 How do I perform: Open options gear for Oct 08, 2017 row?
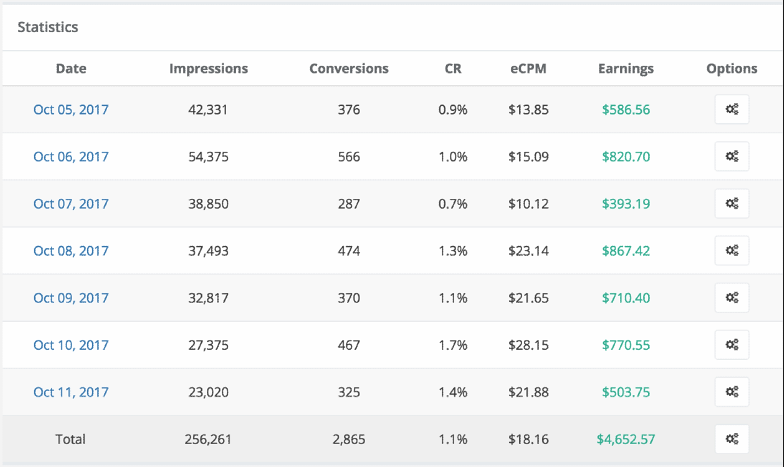[732, 251]
